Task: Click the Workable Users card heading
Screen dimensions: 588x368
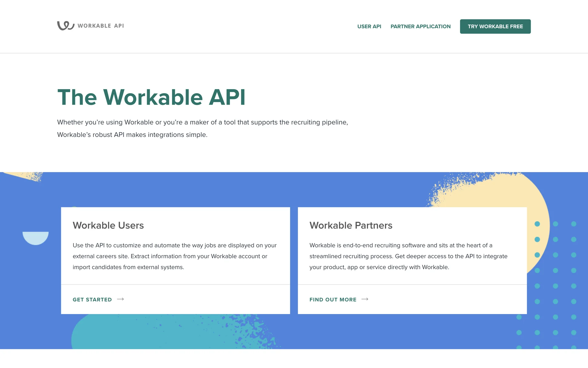Action: click(108, 225)
